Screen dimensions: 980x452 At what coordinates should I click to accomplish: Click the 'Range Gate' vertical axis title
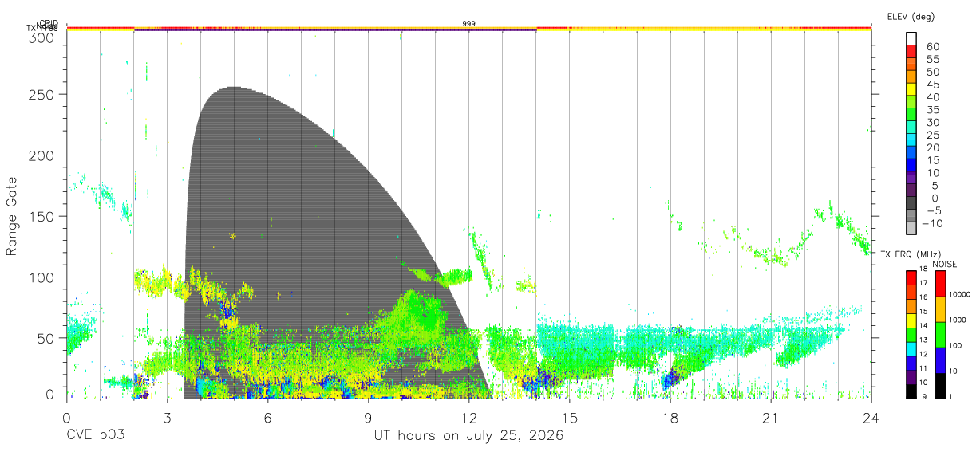[12, 216]
